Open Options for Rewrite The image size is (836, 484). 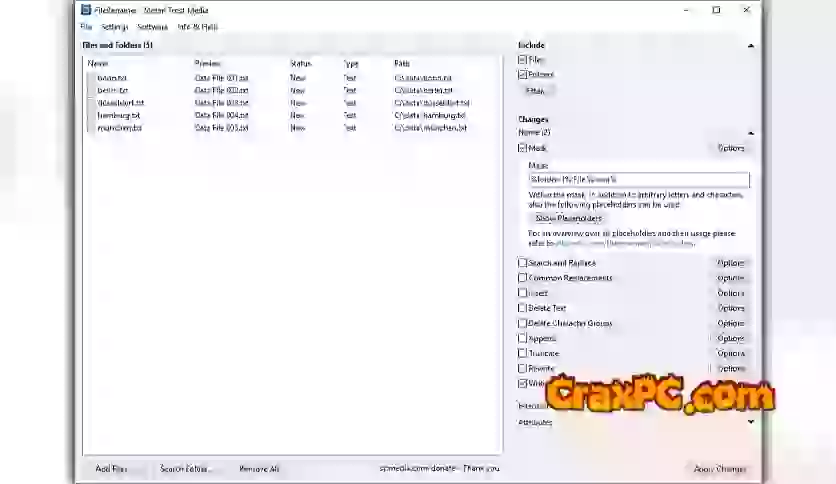pyautogui.click(x=730, y=368)
